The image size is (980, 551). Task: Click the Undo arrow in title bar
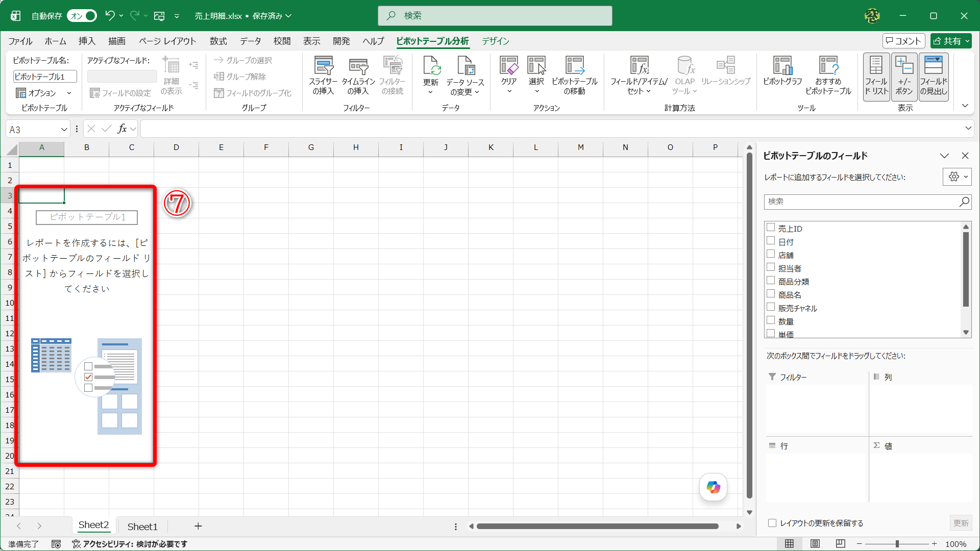pyautogui.click(x=109, y=16)
